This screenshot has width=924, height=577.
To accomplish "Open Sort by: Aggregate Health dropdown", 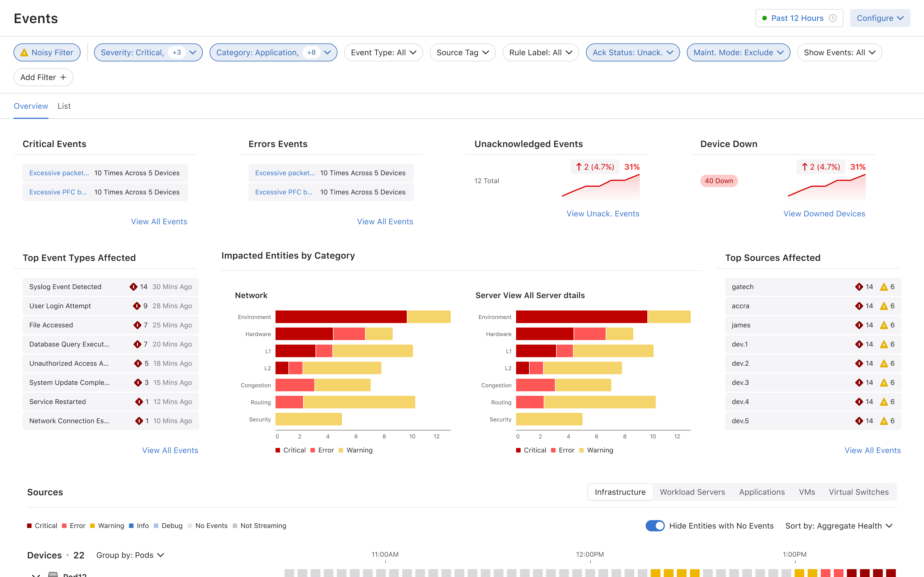I will point(839,526).
